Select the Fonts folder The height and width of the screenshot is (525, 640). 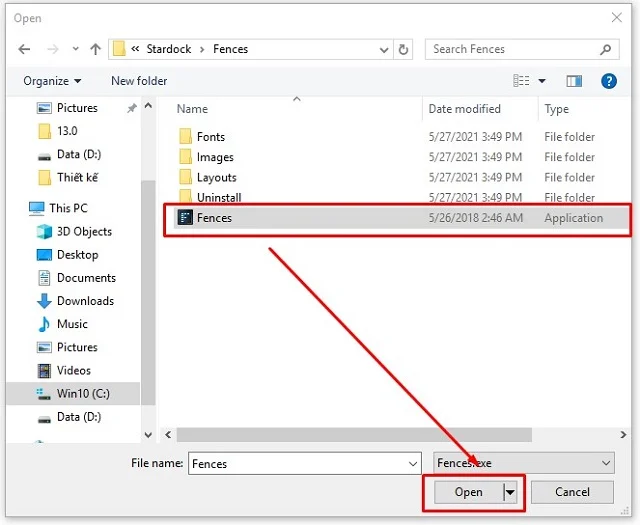click(211, 137)
